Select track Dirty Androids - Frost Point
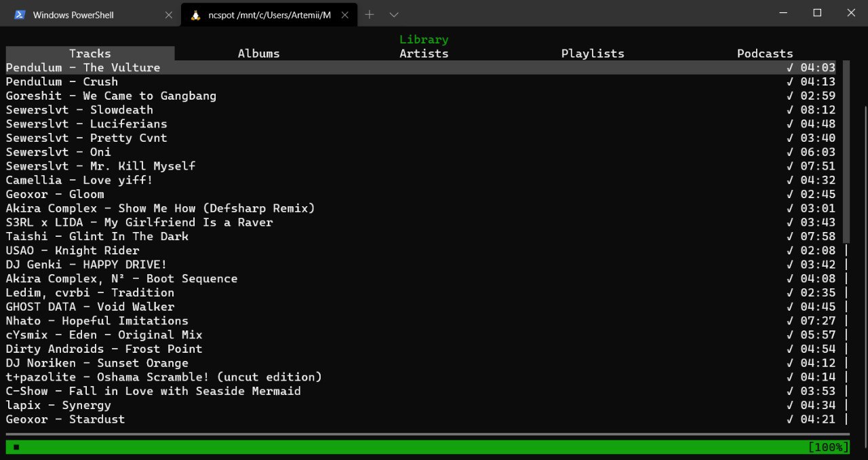868x460 pixels. pyautogui.click(x=420, y=349)
